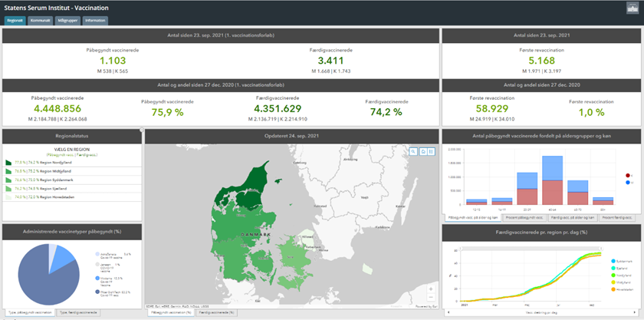Zoom in on the map
Image resolution: width=644 pixels, height=320 pixels.
pos(431,289)
